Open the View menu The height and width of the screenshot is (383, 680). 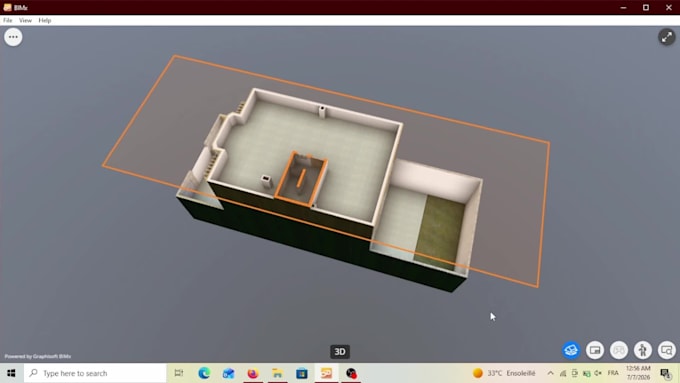25,20
